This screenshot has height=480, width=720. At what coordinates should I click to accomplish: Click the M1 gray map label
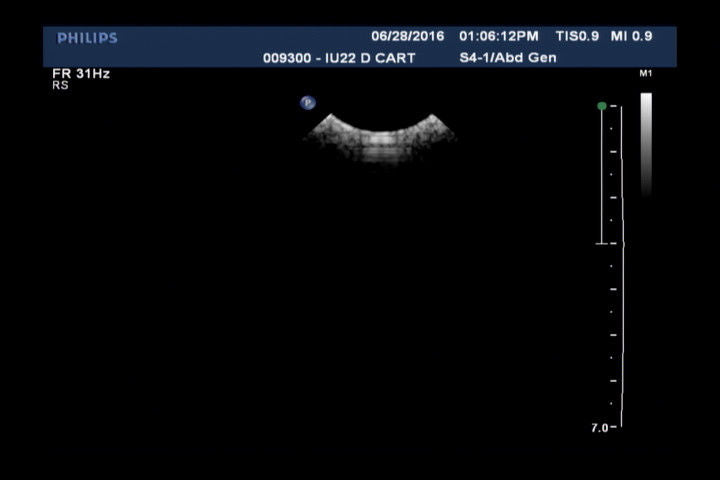pyautogui.click(x=645, y=74)
